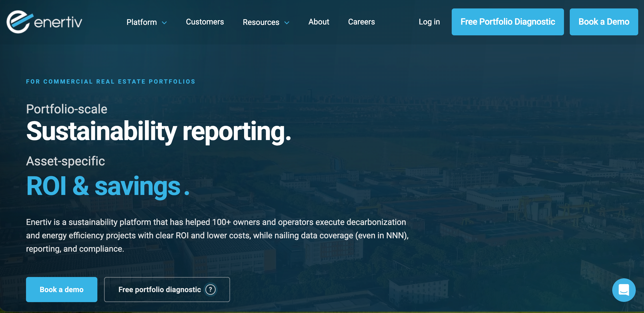Expand the Resources menu chevron
644x313 pixels.
tap(287, 23)
